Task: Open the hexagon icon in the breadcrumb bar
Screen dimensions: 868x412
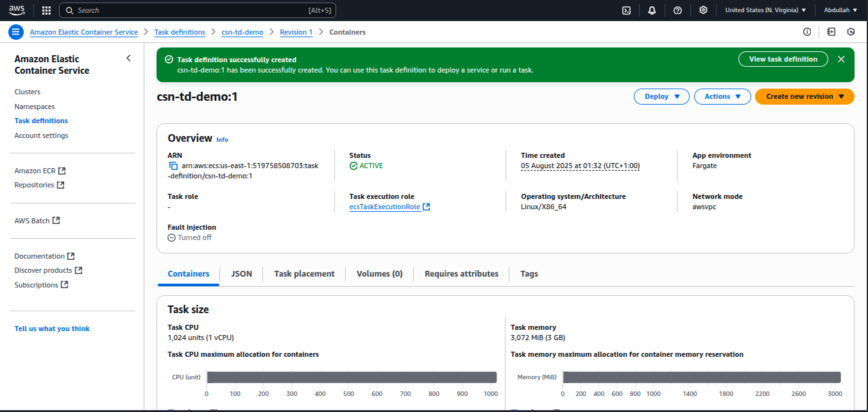Action: 851,32
